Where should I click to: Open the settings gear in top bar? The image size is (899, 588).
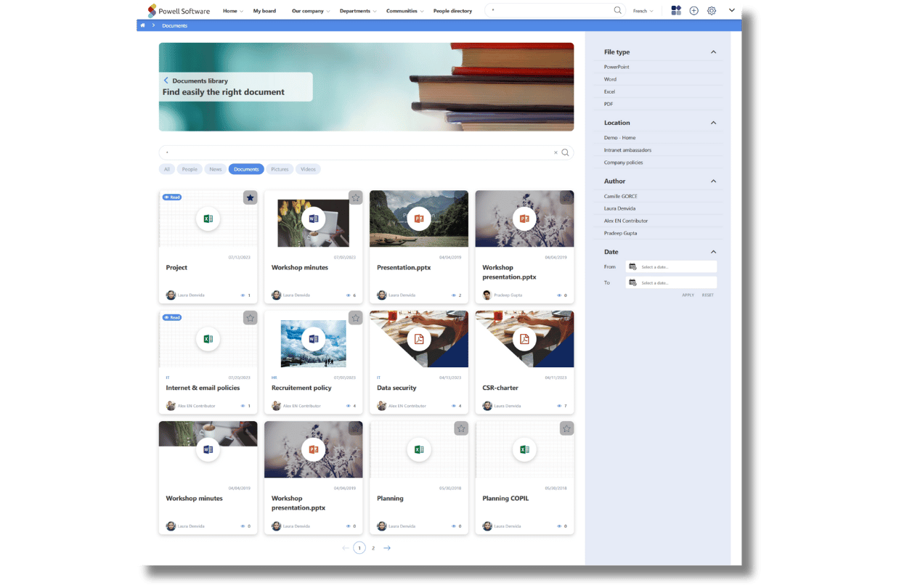click(x=712, y=11)
